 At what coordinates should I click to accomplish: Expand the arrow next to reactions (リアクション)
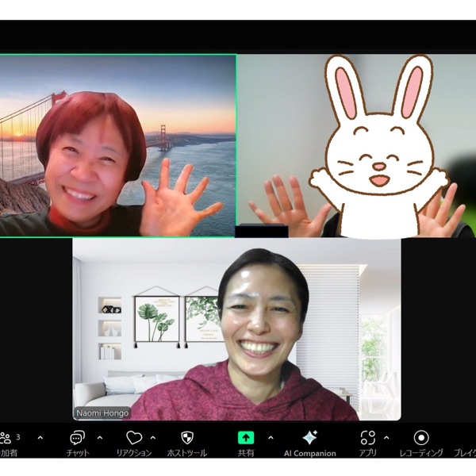click(x=153, y=437)
